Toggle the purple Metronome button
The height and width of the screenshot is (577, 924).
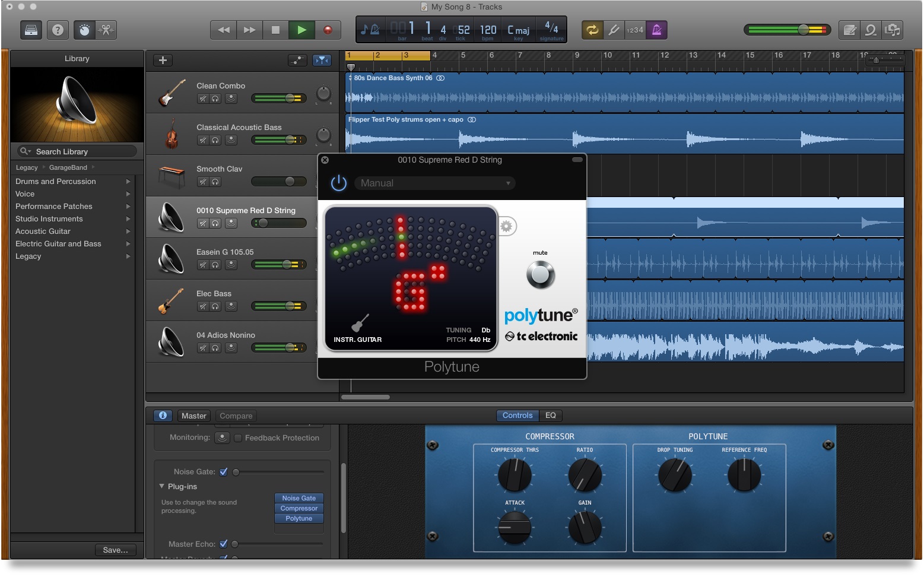656,30
